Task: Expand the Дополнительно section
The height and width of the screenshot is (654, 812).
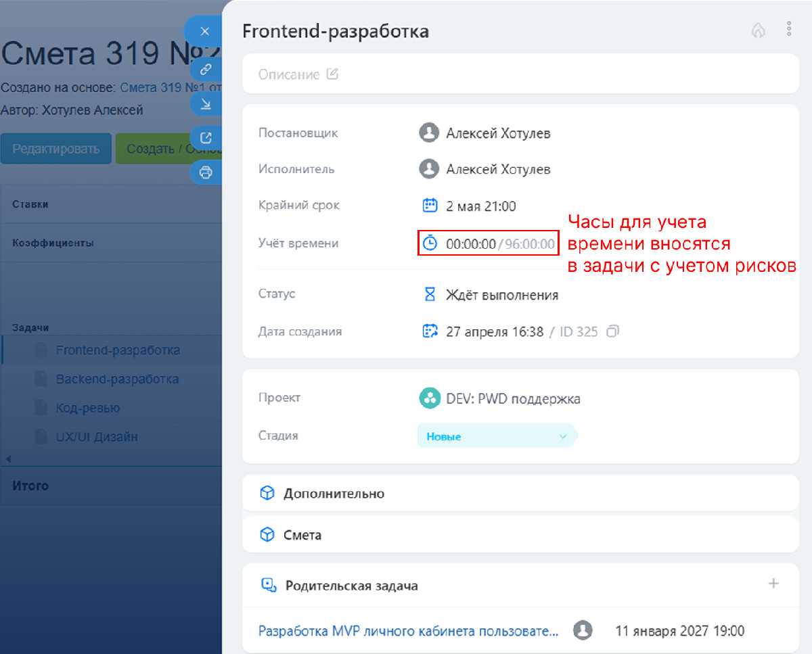Action: [334, 494]
